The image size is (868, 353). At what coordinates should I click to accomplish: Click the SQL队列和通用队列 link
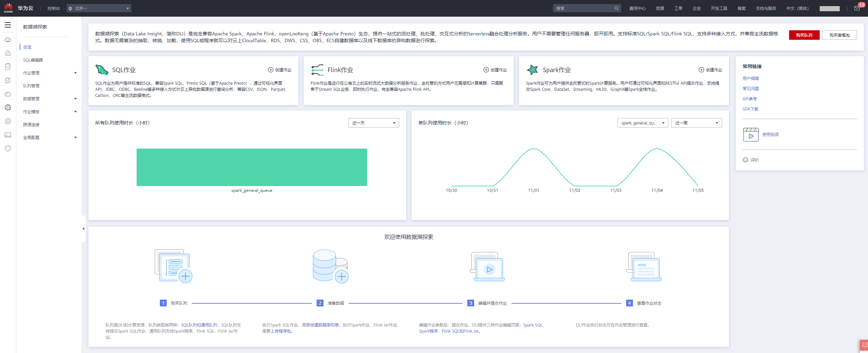[x=199, y=325]
